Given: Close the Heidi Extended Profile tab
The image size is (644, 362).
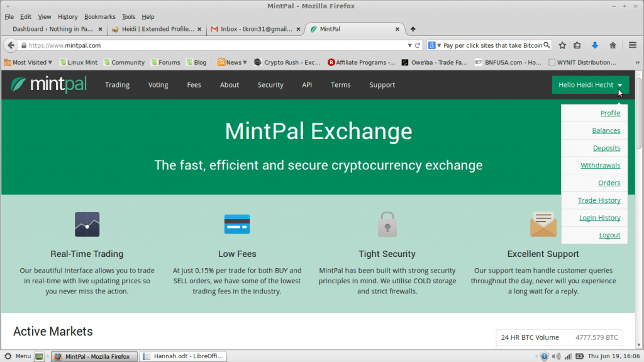Looking at the screenshot, I should (199, 29).
